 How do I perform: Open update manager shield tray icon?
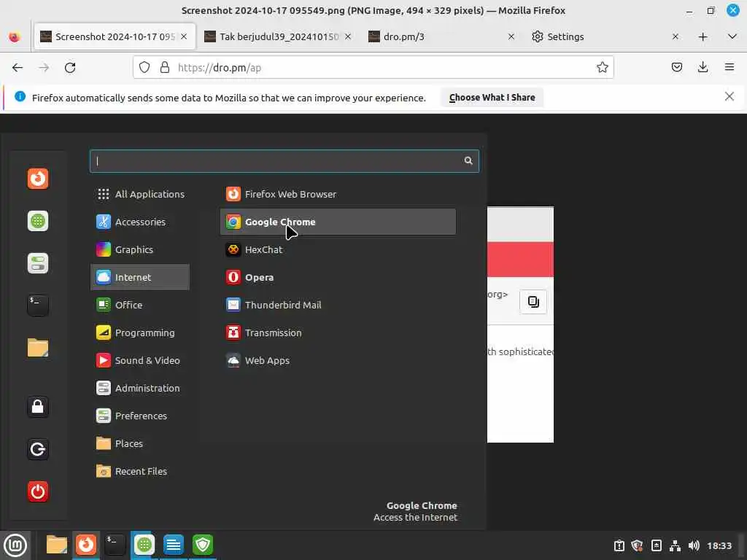[x=637, y=545]
